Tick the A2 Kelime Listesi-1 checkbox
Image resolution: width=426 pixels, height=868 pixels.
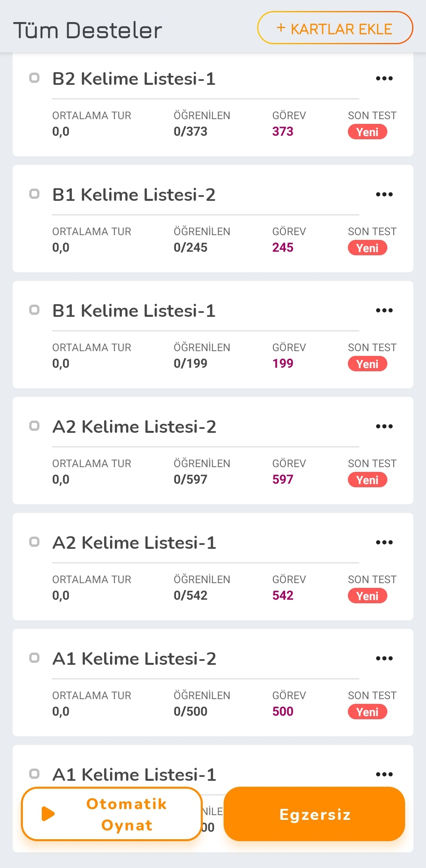tap(35, 542)
